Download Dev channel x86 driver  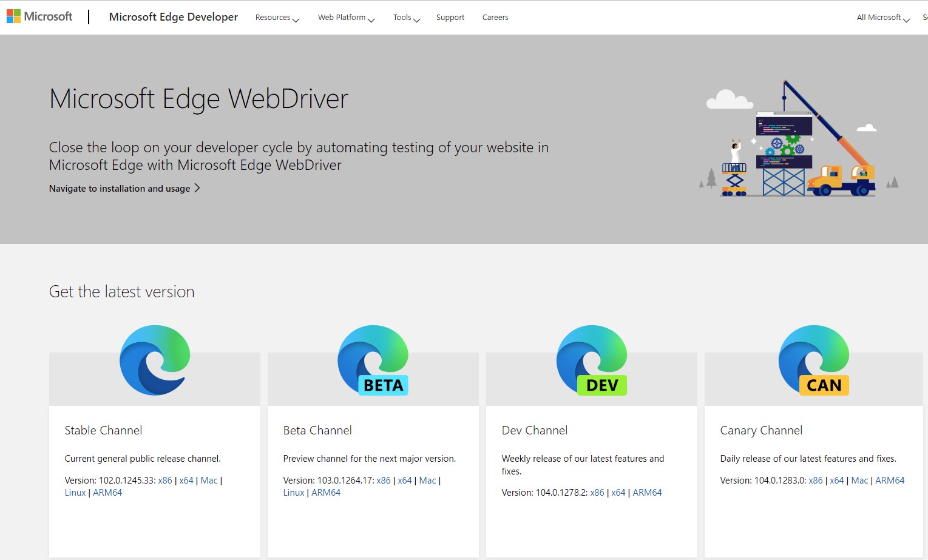(597, 493)
